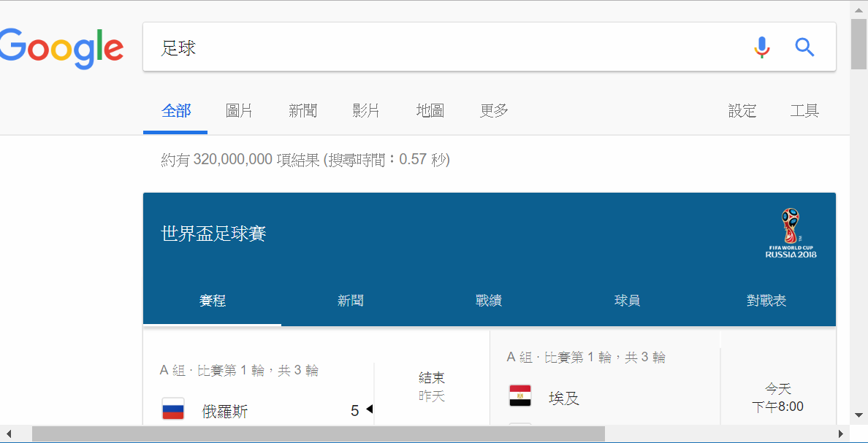Screen dimensions: 868x443
Task: Open the 地圖 tab
Action: tap(430, 111)
